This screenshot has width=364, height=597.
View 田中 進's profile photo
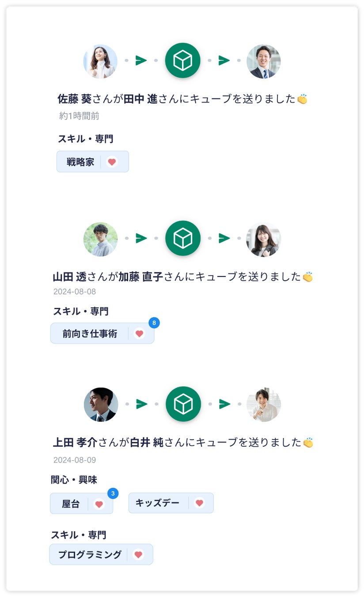click(263, 61)
